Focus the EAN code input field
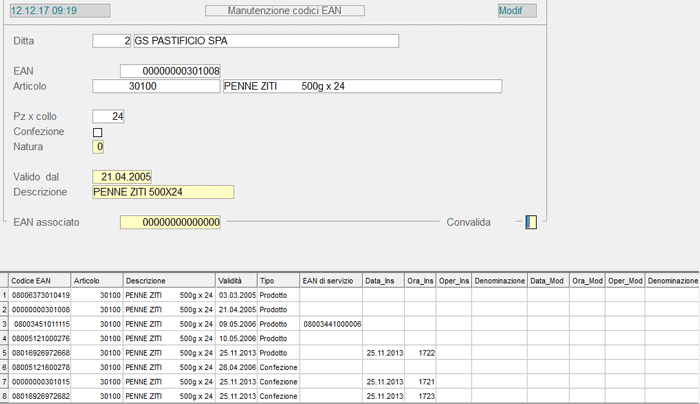Viewport: 700px width, 404px height. 169,71
